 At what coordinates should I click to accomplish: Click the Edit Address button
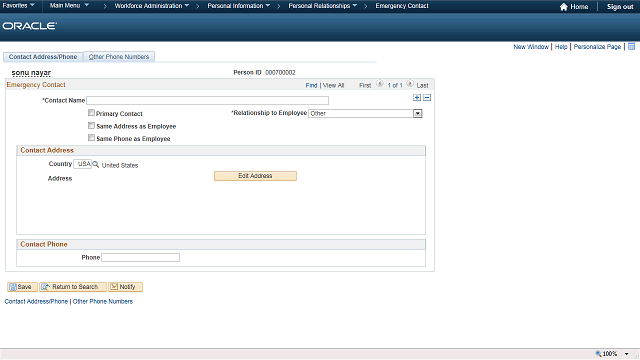click(x=255, y=176)
